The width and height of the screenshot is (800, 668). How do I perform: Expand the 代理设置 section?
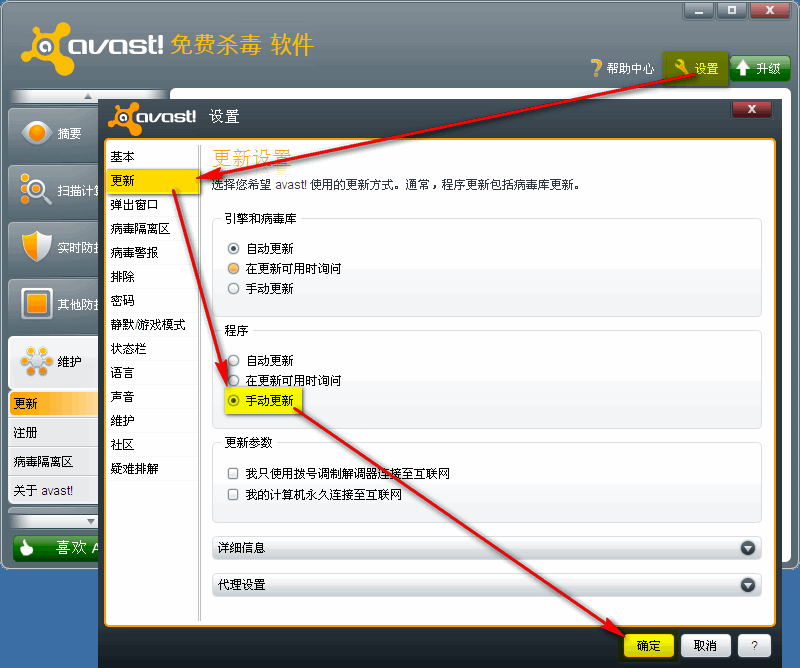click(x=747, y=585)
